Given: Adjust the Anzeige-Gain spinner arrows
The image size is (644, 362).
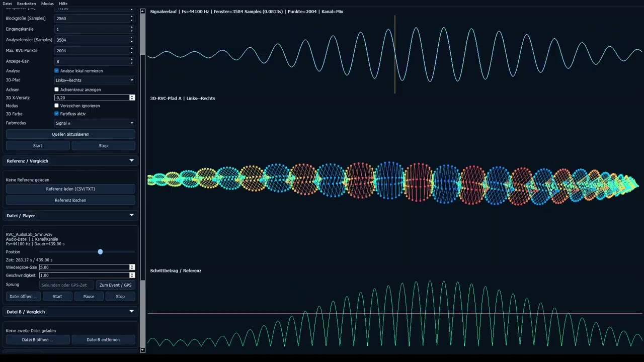Looking at the screenshot, I should 132,61.
